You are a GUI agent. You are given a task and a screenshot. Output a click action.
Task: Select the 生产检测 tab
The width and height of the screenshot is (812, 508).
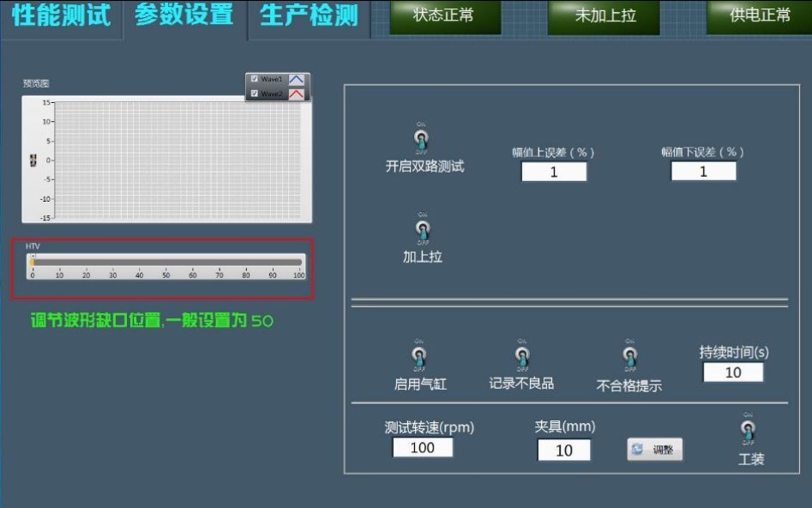tap(309, 16)
